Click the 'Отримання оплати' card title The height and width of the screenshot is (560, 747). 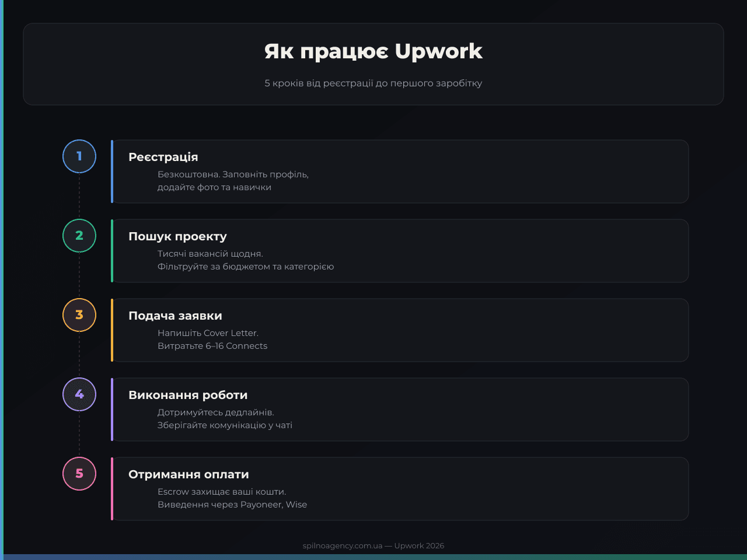tap(189, 474)
